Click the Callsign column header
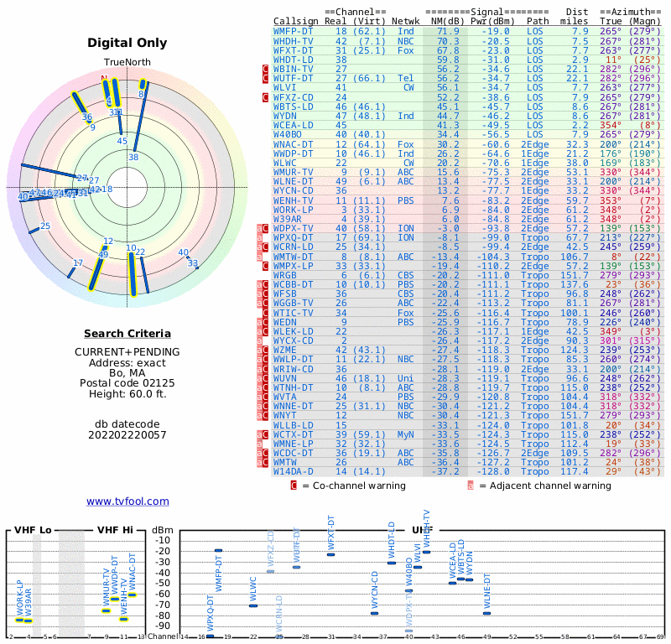 296,22
